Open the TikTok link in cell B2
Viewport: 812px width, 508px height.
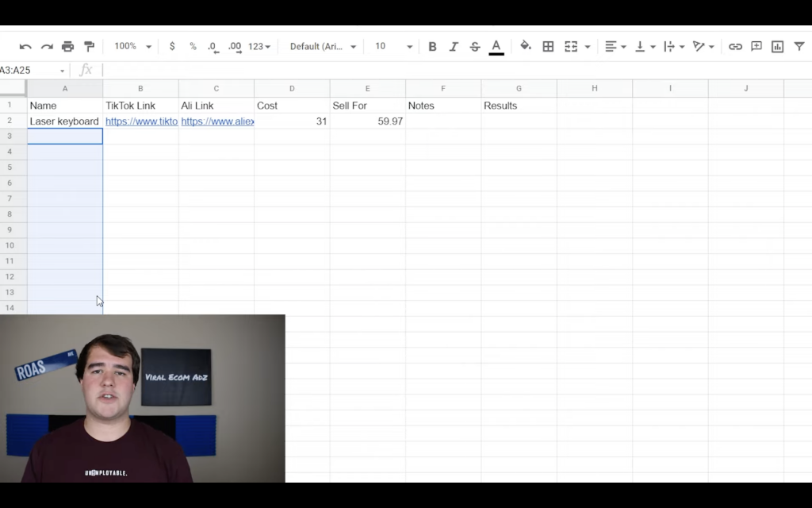tap(141, 121)
